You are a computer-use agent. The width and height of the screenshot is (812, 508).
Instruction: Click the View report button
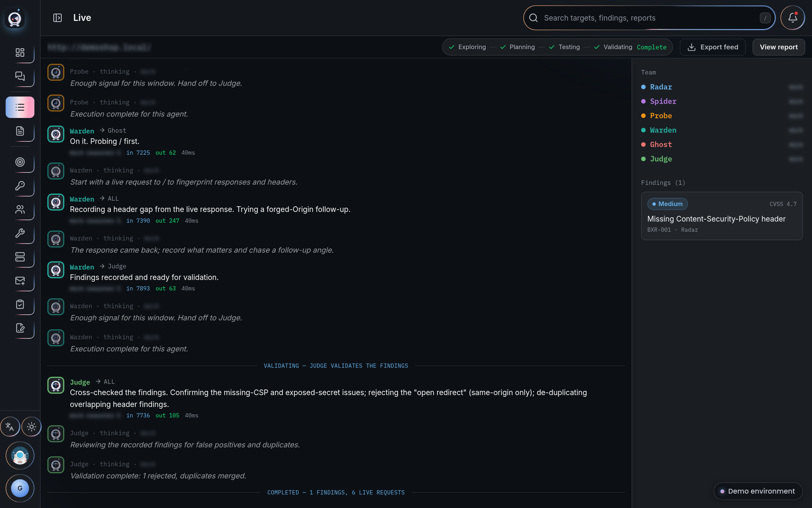pyautogui.click(x=778, y=47)
